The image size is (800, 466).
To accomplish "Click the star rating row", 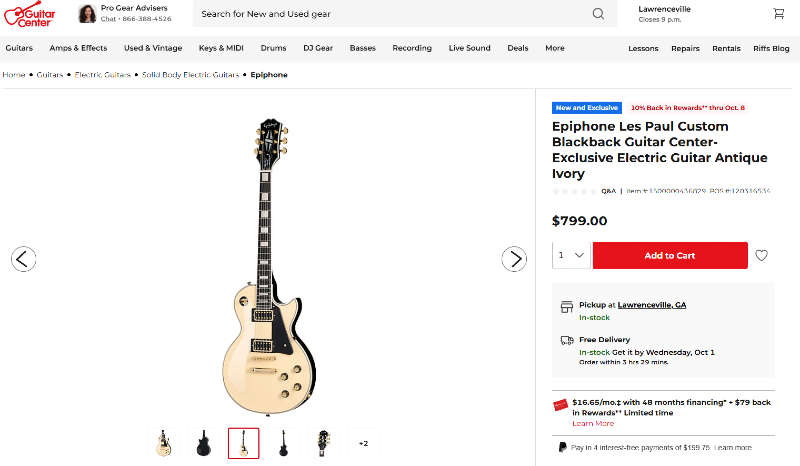I will pos(574,190).
